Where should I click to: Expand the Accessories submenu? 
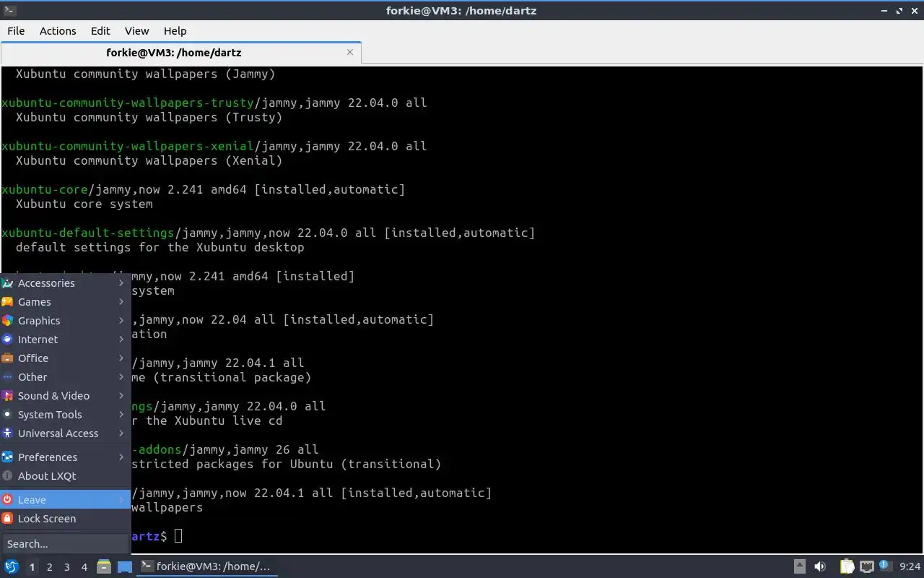coord(65,283)
